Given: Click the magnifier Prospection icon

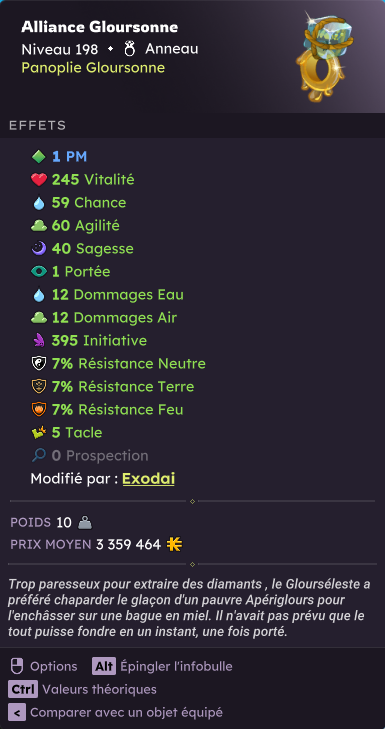Looking at the screenshot, I should click(39, 456).
